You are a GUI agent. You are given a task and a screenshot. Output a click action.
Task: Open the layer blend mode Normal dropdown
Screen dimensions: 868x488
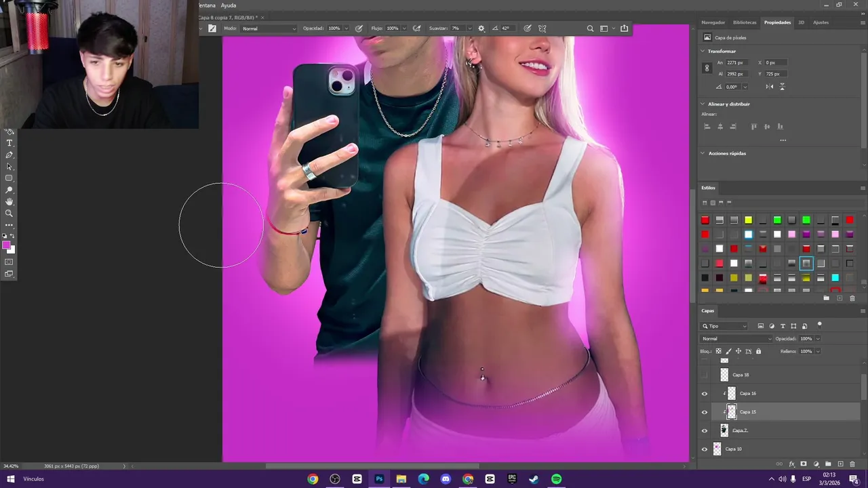pos(736,339)
